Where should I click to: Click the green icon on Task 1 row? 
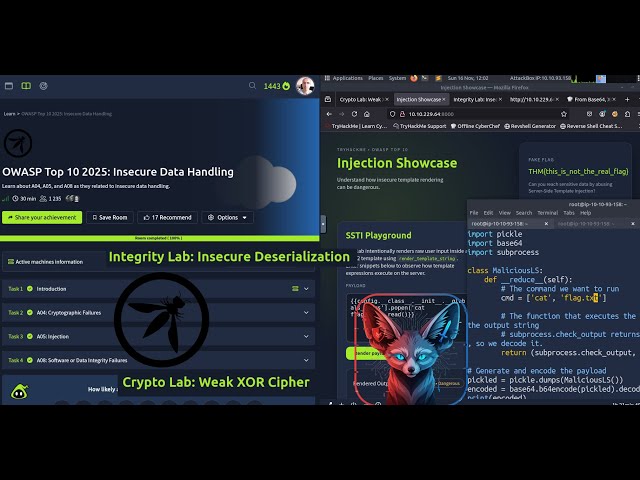click(x=295, y=289)
